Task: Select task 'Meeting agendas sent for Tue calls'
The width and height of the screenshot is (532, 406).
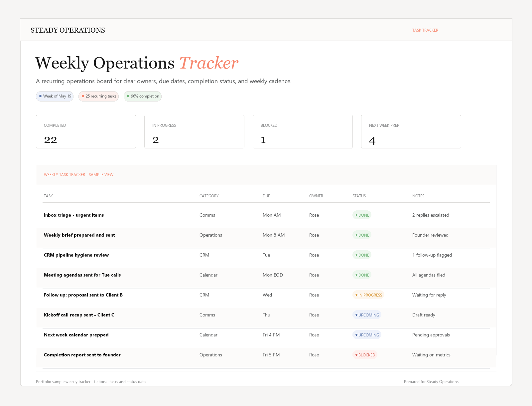Action: point(82,275)
